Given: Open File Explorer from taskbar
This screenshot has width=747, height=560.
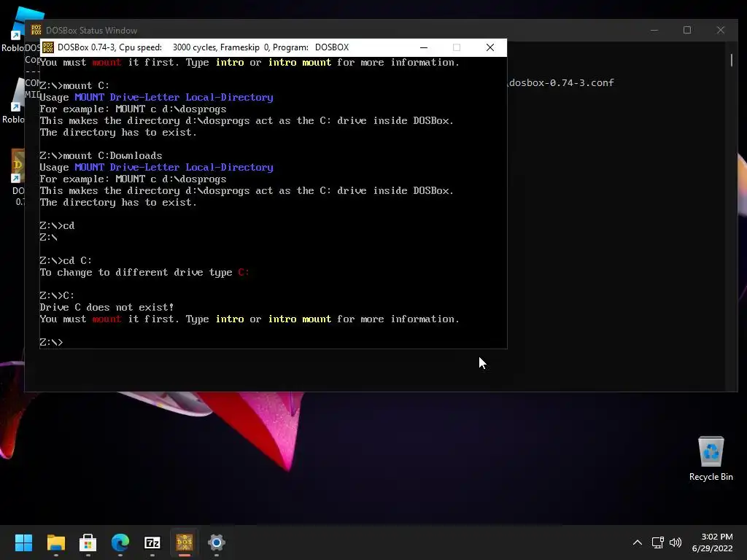Looking at the screenshot, I should (55, 542).
